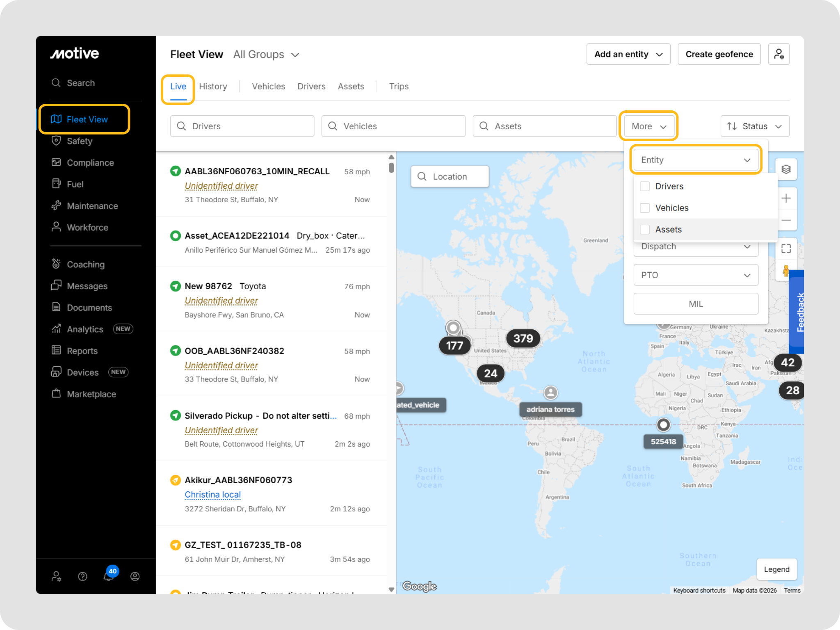This screenshot has width=840, height=630.
Task: Click the user settings icon top right
Action: (778, 54)
